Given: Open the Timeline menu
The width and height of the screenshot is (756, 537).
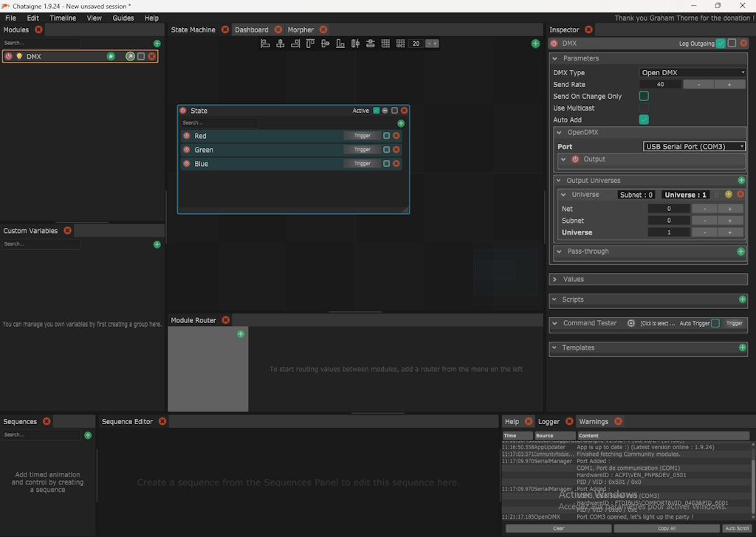Looking at the screenshot, I should tap(63, 18).
